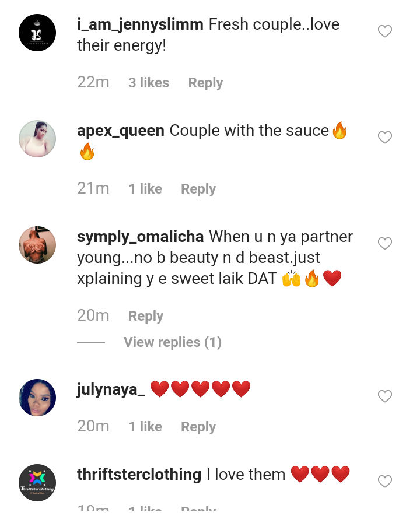420x516 pixels.
Task: Open thriftsterclothing's logo avatar
Action: (x=37, y=483)
